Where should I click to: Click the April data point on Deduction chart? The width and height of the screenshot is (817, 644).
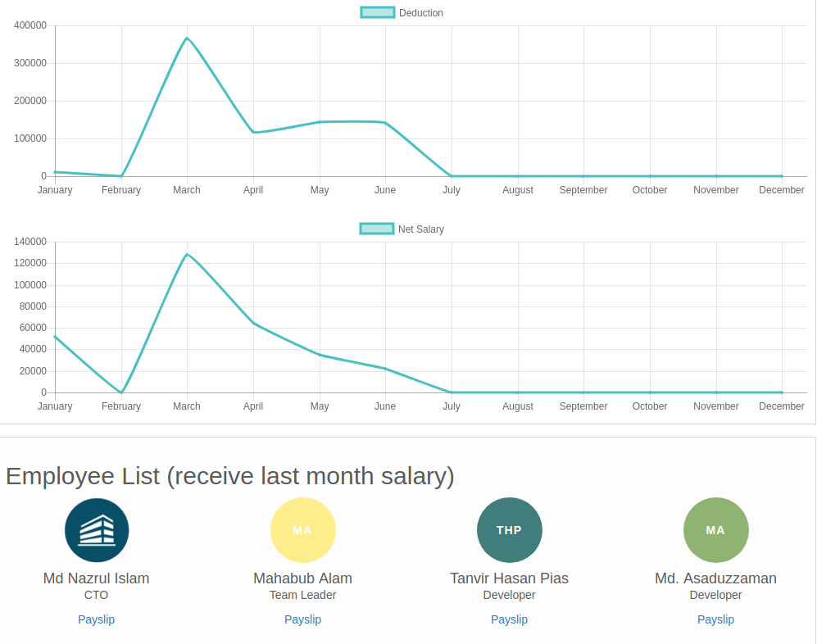coord(253,132)
